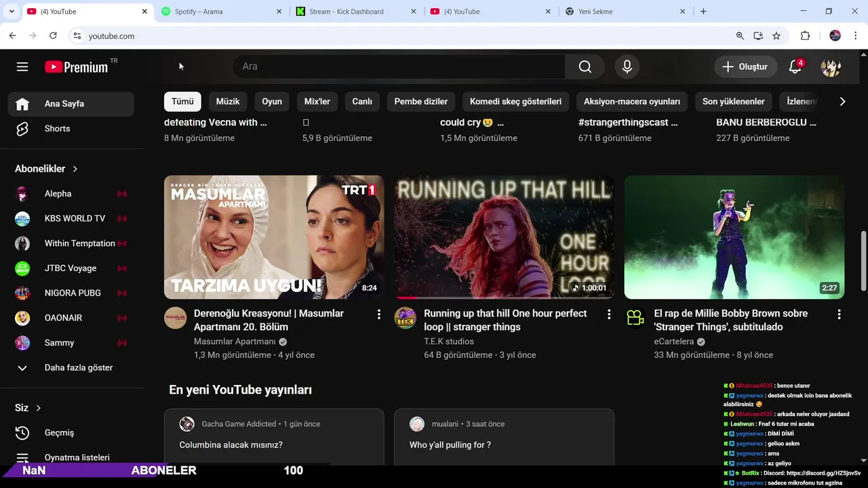Select the Mix'ler filter chip
The image size is (868, 488).
pyautogui.click(x=317, y=102)
